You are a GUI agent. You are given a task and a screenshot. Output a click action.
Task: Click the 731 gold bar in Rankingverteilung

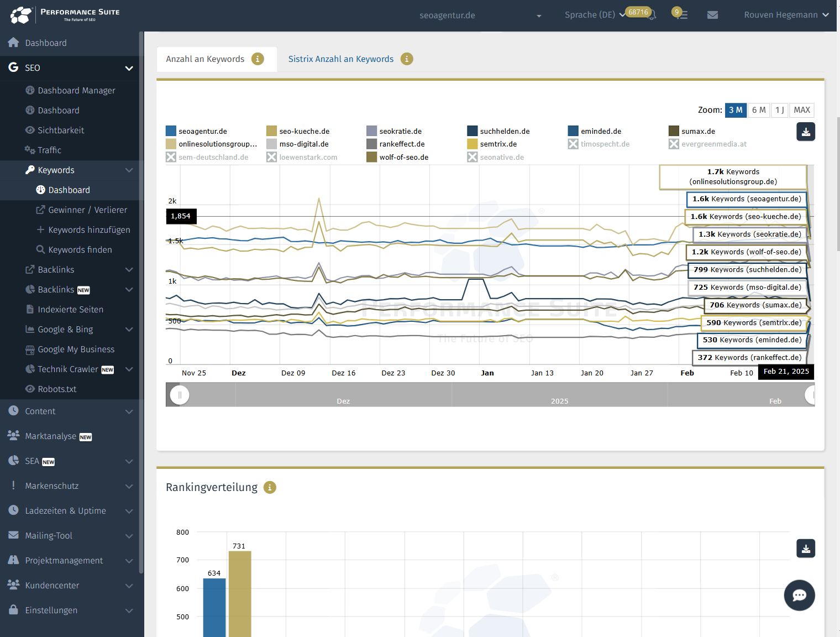[x=240, y=594]
